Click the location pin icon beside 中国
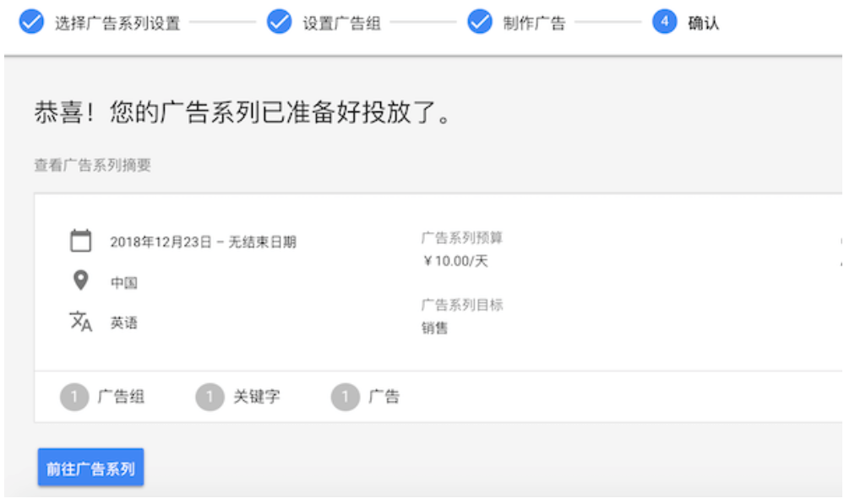This screenshot has width=844, height=504. (81, 281)
